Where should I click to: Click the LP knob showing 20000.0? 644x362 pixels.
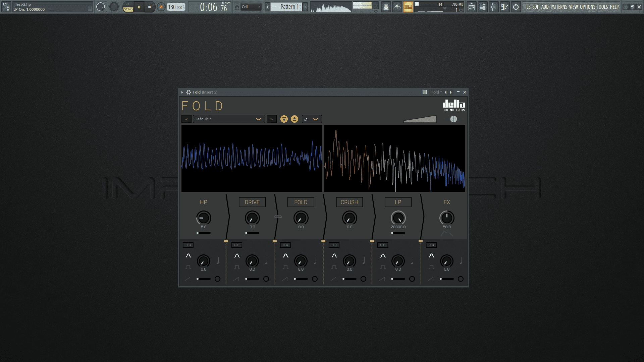click(x=398, y=218)
